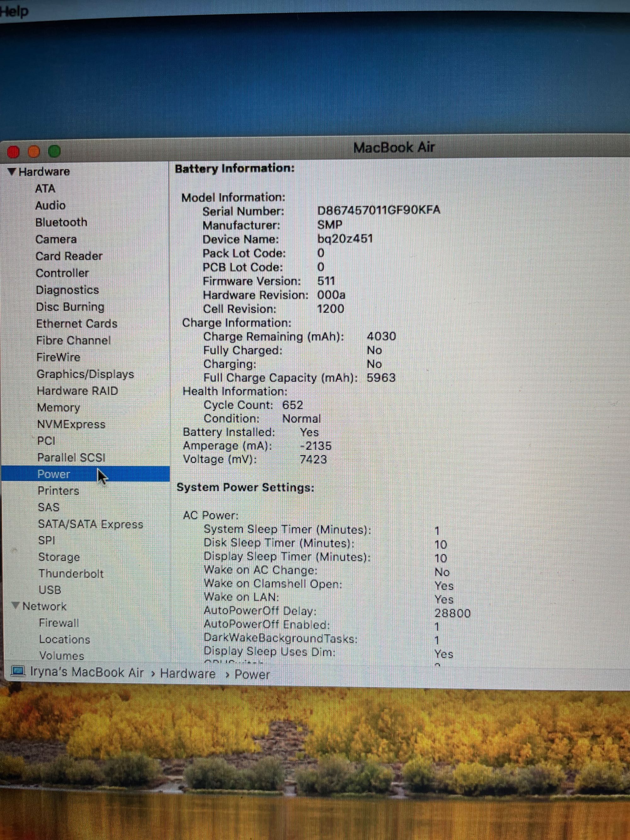Viewport: 630px width, 840px height.
Task: Show Storage information
Action: [x=59, y=557]
